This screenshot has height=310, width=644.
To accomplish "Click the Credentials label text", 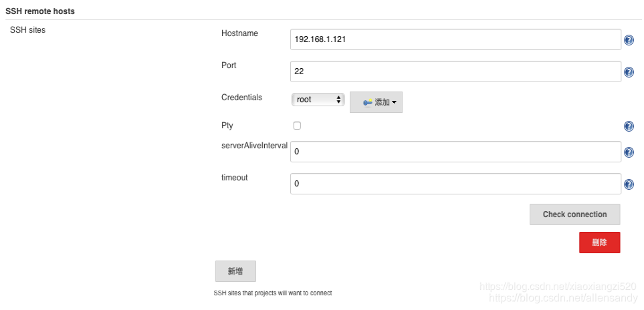I will click(241, 98).
